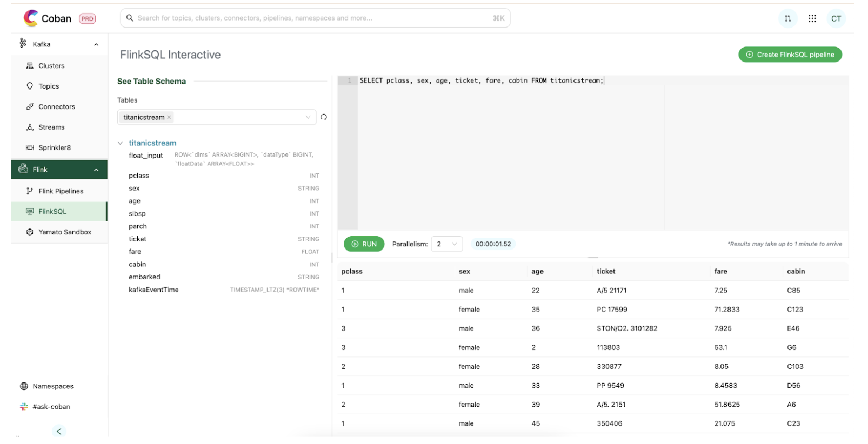Collapse the sidebar with the chevron button
Viewport: 868px width, 444px height.
click(x=59, y=431)
